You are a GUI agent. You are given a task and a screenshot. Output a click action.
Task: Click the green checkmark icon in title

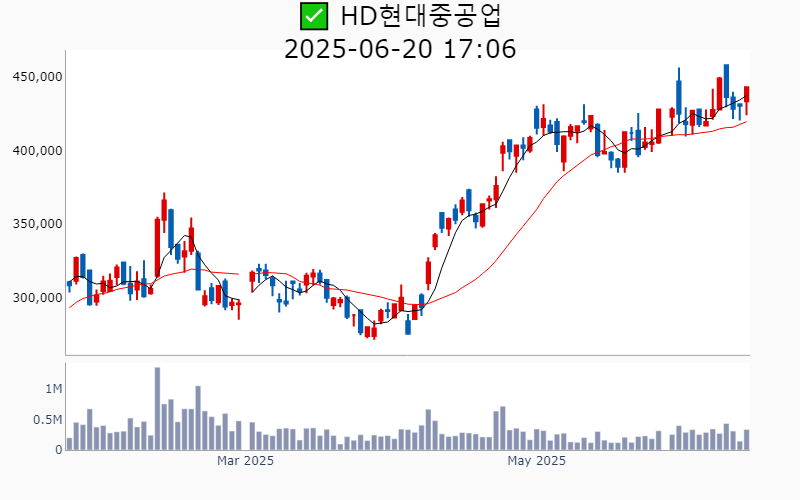[x=314, y=16]
